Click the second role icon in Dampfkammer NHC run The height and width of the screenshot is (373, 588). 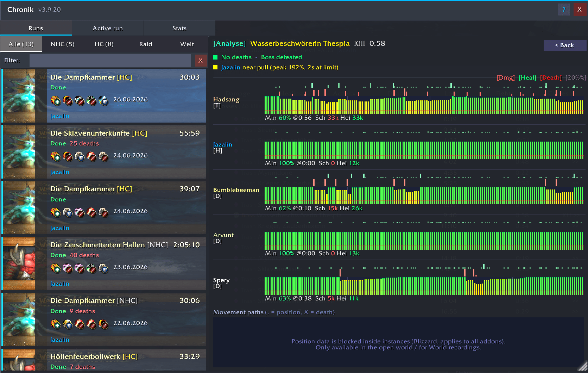pyautogui.click(x=68, y=324)
